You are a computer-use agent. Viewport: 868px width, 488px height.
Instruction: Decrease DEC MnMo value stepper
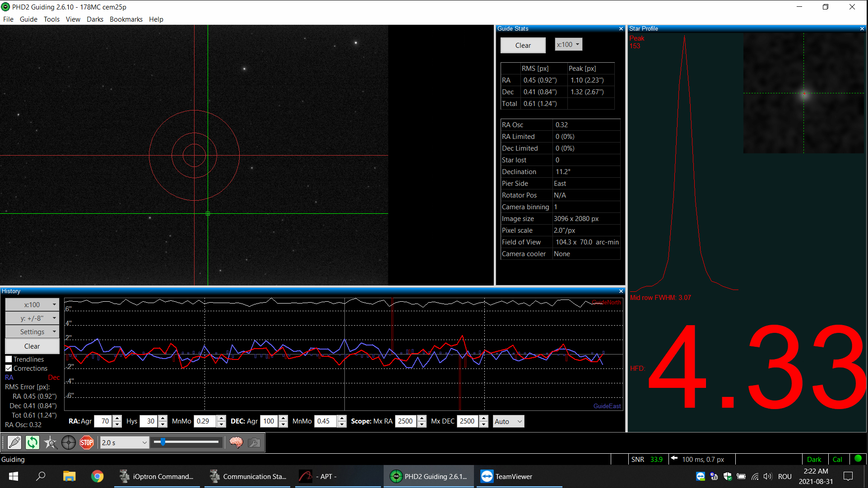click(x=342, y=424)
